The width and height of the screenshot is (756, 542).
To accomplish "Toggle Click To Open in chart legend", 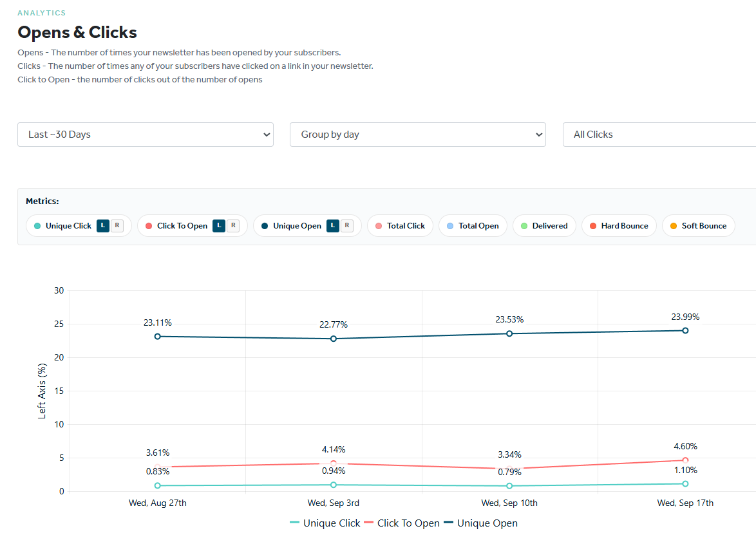I will tap(402, 523).
